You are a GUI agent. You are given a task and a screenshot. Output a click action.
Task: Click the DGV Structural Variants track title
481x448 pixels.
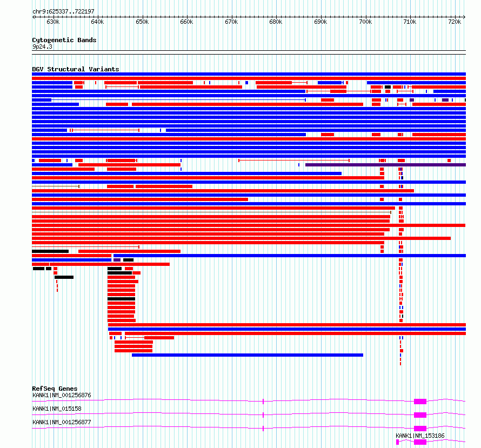click(x=76, y=69)
